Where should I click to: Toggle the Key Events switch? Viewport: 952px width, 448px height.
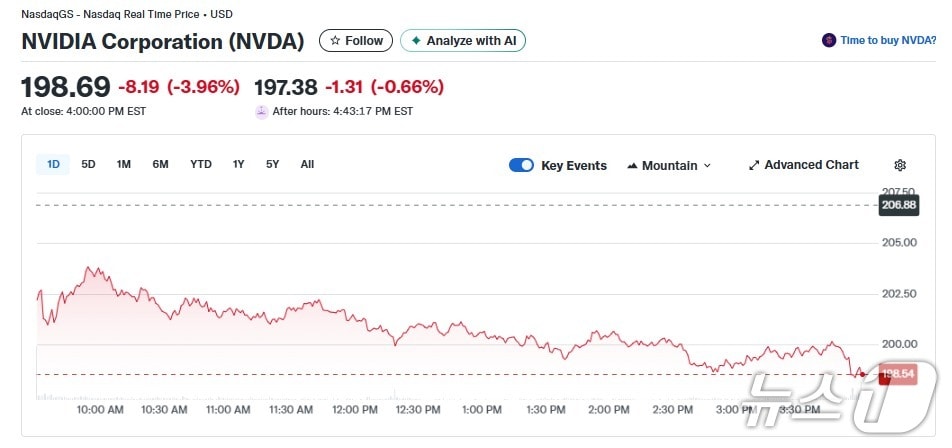click(521, 165)
